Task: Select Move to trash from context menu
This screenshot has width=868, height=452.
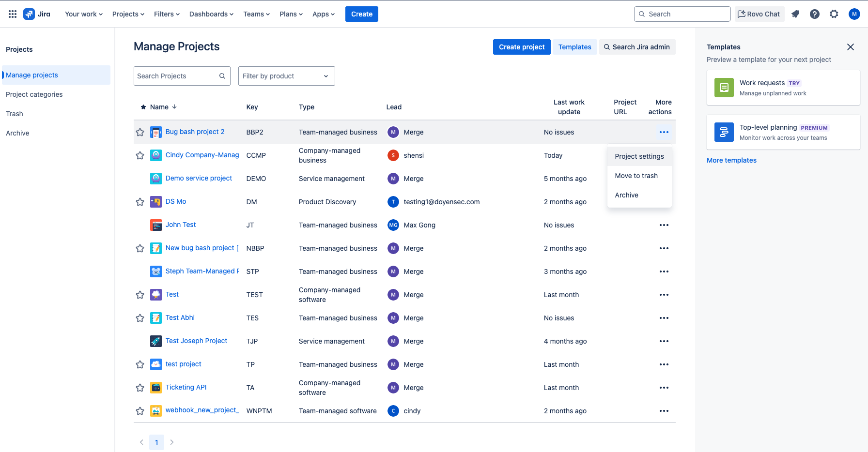Action: click(636, 175)
